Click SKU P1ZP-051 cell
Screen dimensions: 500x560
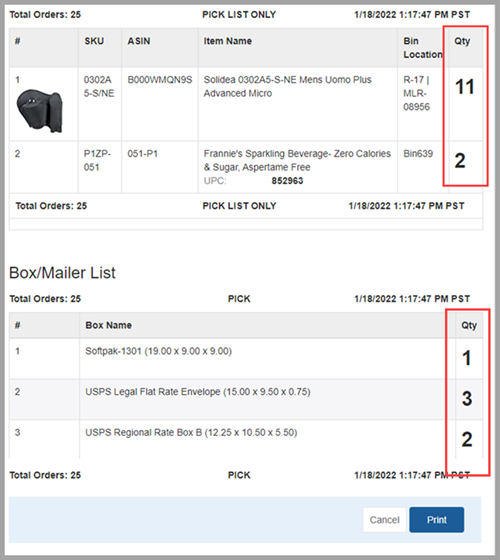(x=97, y=160)
